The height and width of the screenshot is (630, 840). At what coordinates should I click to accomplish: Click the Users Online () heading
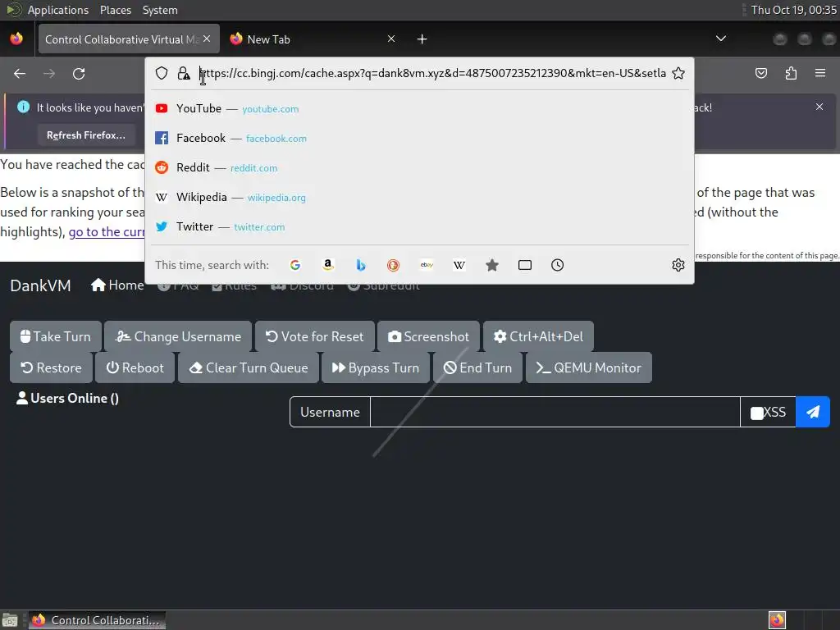point(67,398)
